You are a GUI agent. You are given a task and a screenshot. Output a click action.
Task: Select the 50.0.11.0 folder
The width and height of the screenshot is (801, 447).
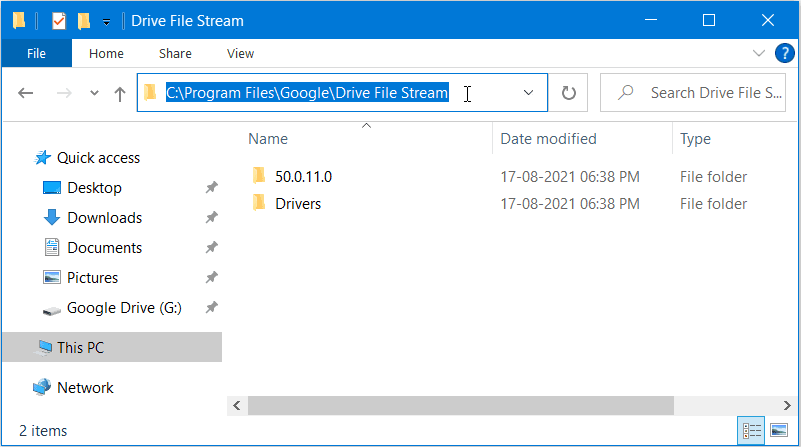pos(303,177)
